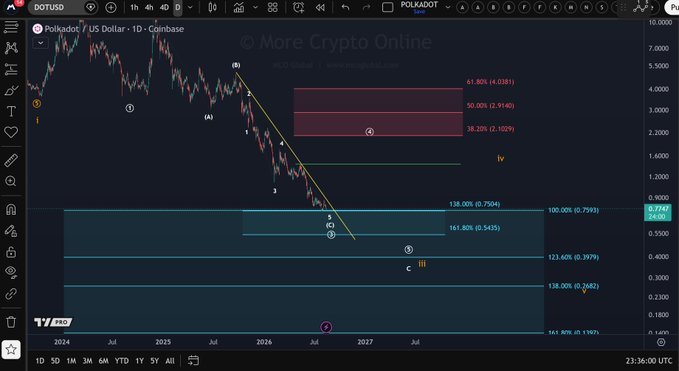
Task: Set the date range to 1M
Action: click(x=71, y=361)
